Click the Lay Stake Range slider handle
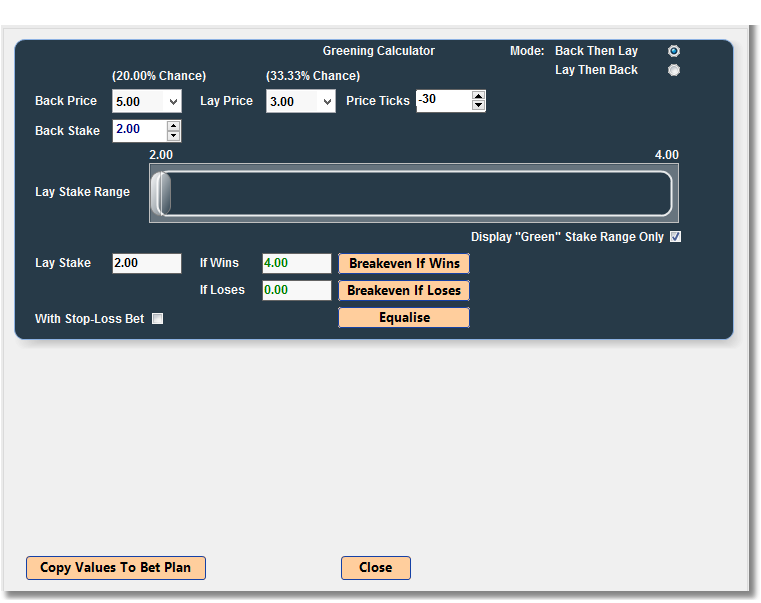This screenshot has height=603, width=761. (162, 193)
